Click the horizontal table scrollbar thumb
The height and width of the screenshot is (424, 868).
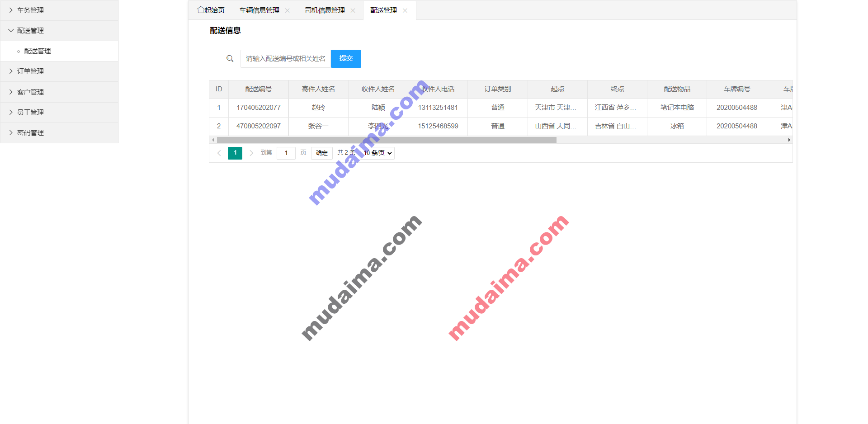click(387, 140)
